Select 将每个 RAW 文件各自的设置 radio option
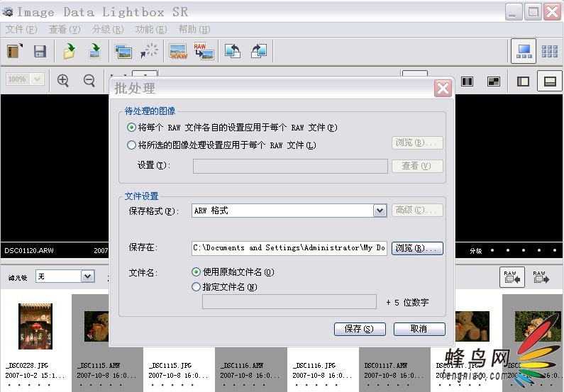 click(x=131, y=128)
